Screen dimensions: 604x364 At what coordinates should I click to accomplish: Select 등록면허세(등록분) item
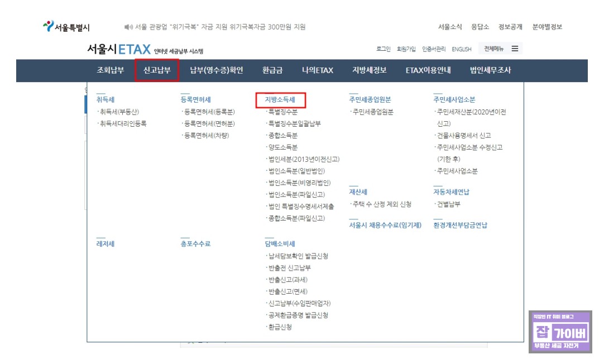pos(209,112)
